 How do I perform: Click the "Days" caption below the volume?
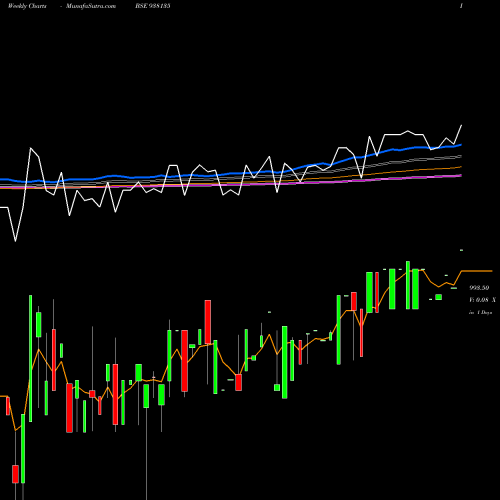pyautogui.click(x=481, y=313)
